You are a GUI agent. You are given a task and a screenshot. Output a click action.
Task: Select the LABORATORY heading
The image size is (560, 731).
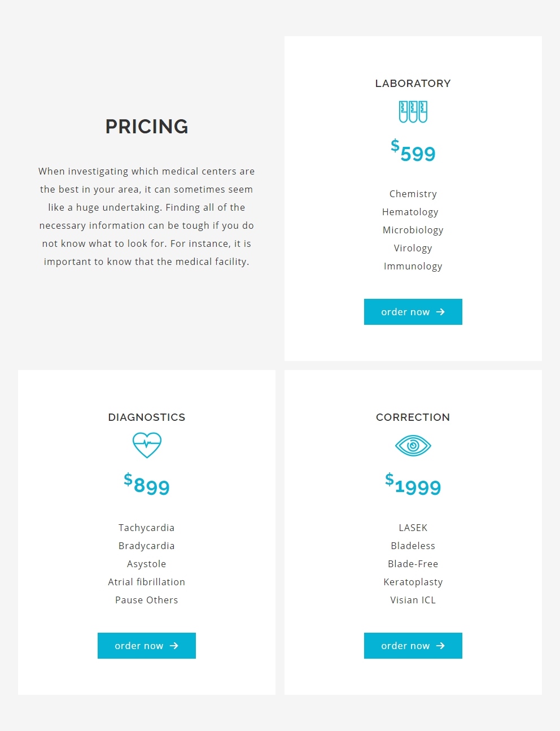point(413,84)
